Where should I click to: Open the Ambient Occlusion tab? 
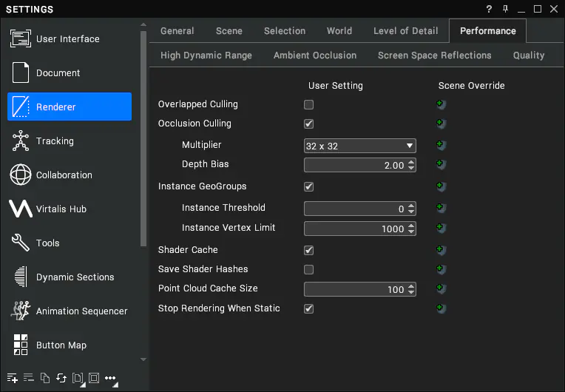tap(315, 55)
